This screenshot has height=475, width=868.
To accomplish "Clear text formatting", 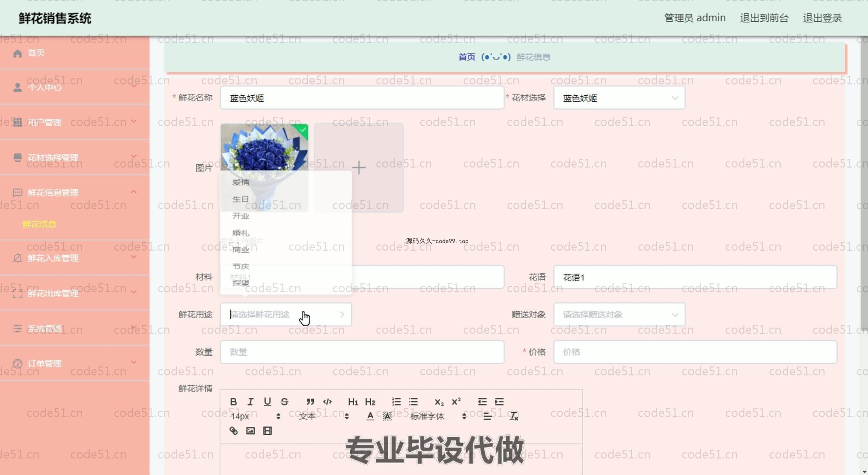I will (514, 416).
